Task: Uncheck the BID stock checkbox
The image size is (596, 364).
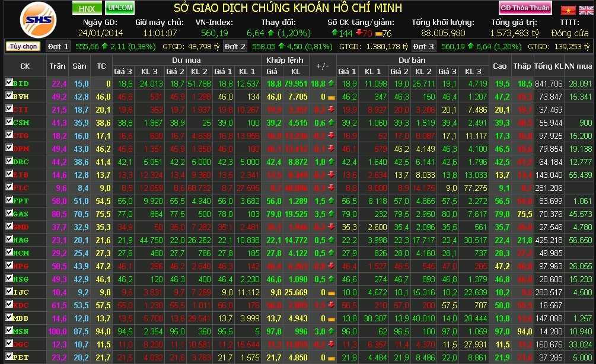Action: [x=9, y=83]
